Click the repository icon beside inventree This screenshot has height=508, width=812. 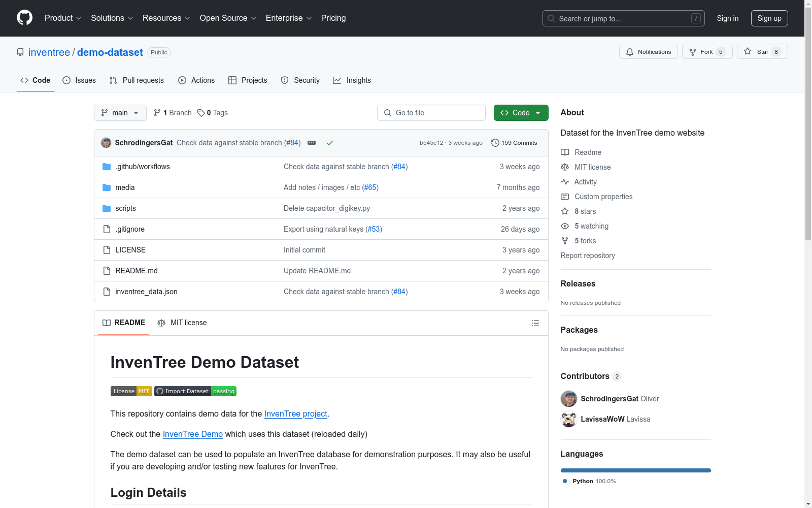click(20, 52)
